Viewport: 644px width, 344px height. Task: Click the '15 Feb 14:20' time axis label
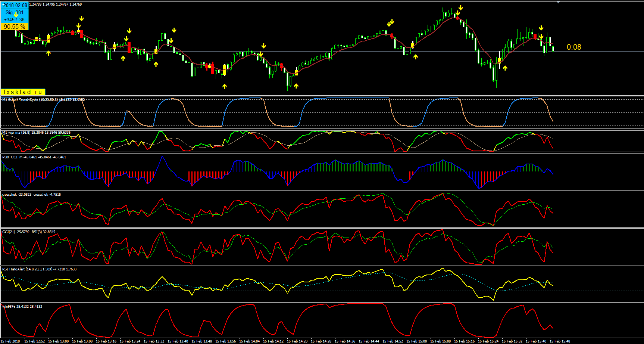pyautogui.click(x=297, y=341)
